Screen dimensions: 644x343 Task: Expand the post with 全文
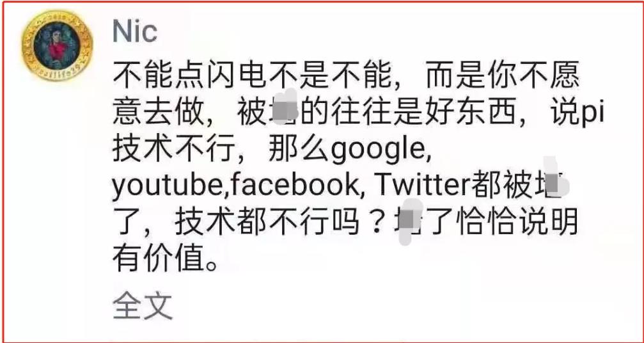(x=143, y=306)
